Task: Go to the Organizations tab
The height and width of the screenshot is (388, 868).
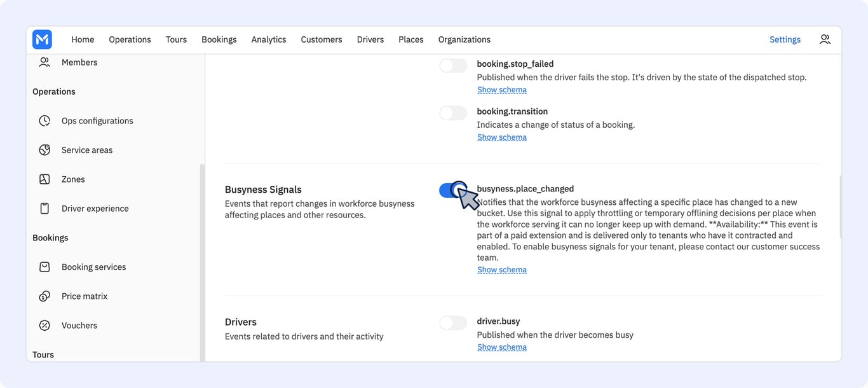Action: point(465,39)
